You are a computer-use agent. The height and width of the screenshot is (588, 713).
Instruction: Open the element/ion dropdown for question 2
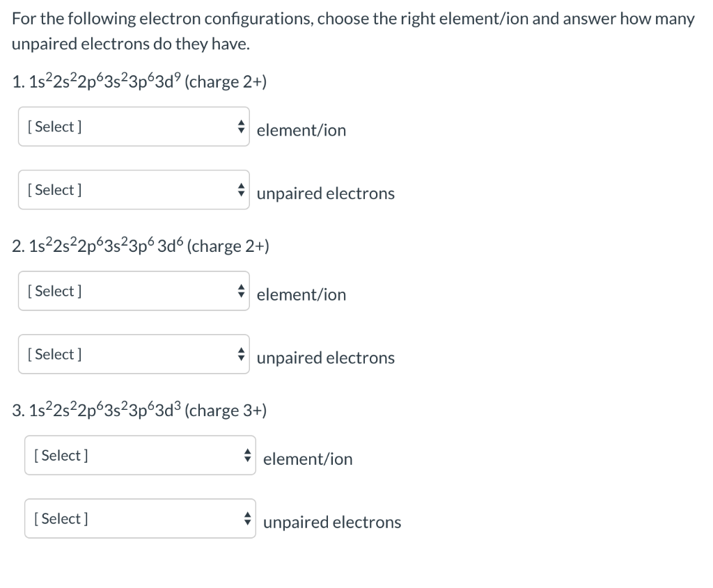[134, 291]
